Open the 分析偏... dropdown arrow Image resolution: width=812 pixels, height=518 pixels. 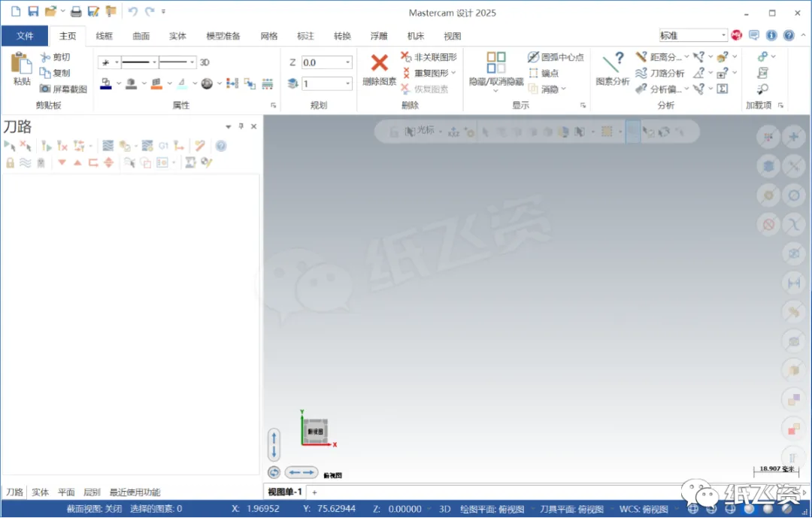(x=686, y=89)
